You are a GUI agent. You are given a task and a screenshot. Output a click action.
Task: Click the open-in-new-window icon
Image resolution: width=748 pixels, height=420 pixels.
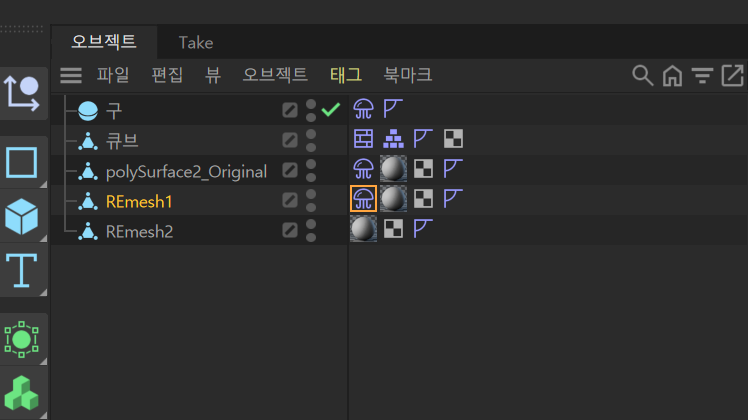(732, 75)
